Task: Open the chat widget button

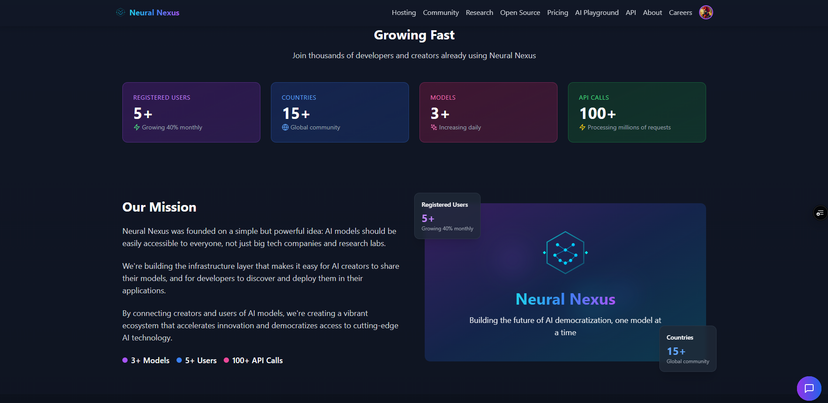Action: coord(809,388)
